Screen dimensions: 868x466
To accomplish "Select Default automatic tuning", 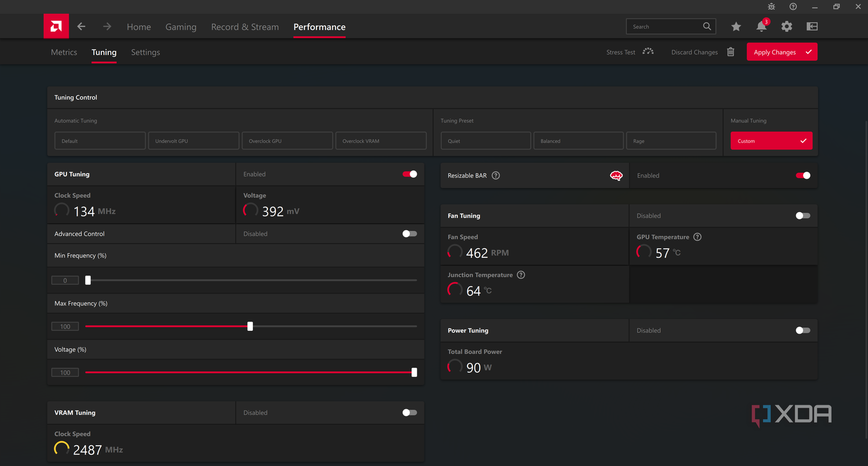I will [x=100, y=141].
